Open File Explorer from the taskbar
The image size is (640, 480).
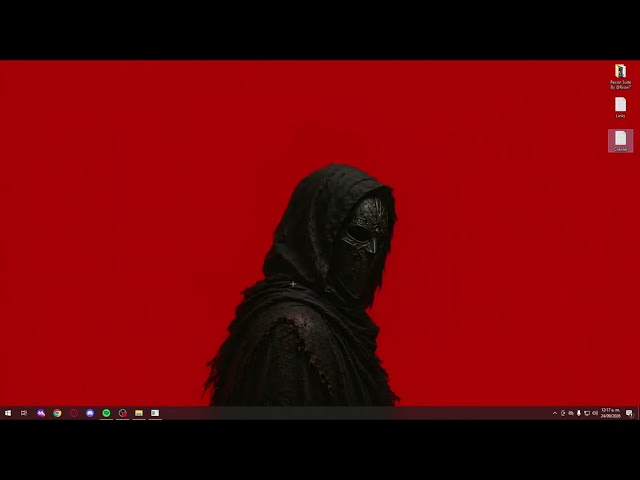139,413
